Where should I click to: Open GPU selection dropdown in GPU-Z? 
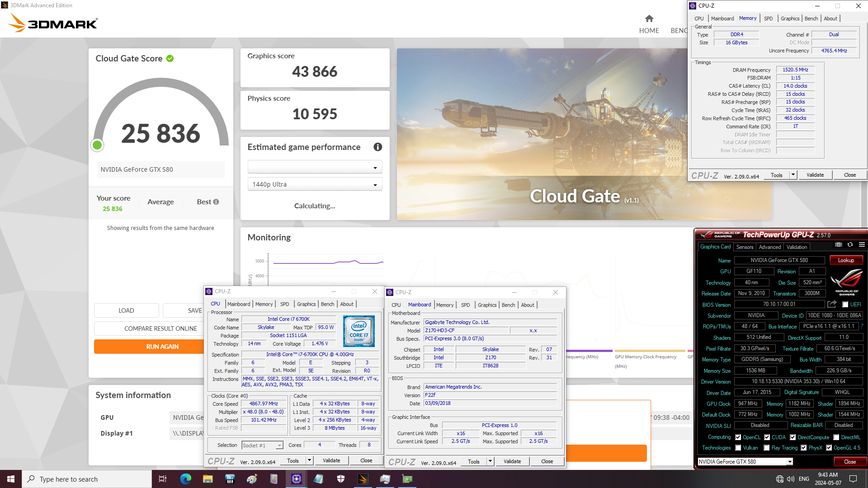click(745, 461)
